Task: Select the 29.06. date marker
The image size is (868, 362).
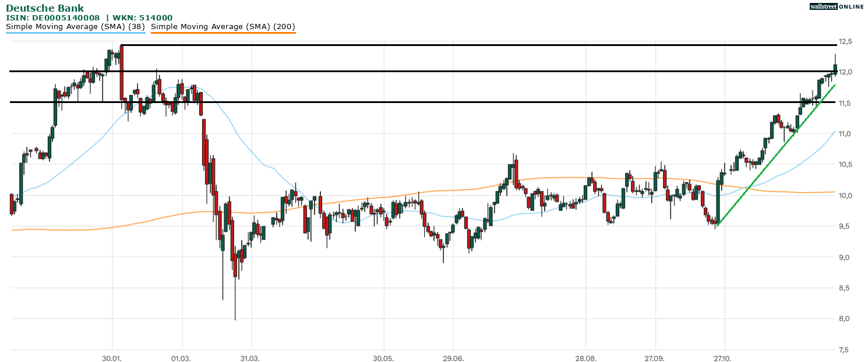Action: 453,357
